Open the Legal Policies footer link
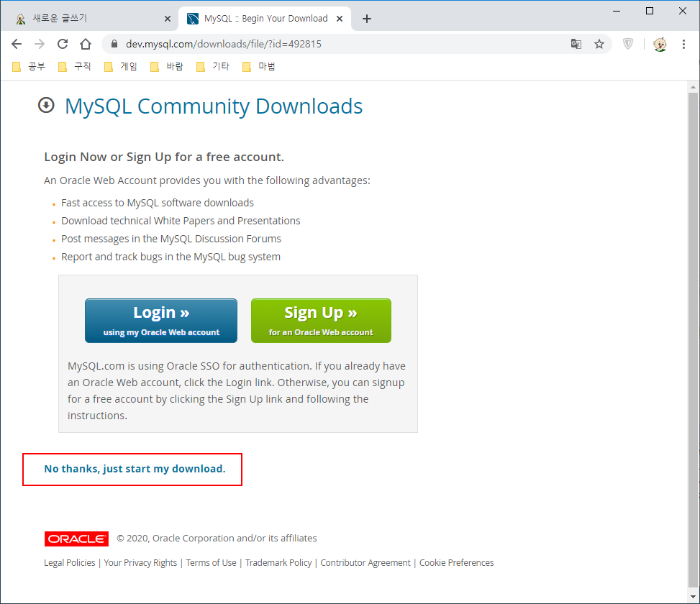 tap(70, 563)
